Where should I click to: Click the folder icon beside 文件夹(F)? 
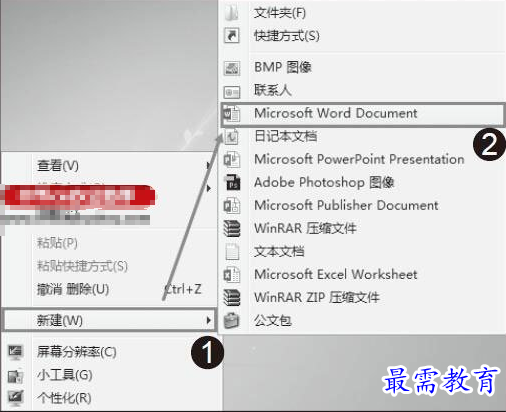(x=231, y=13)
